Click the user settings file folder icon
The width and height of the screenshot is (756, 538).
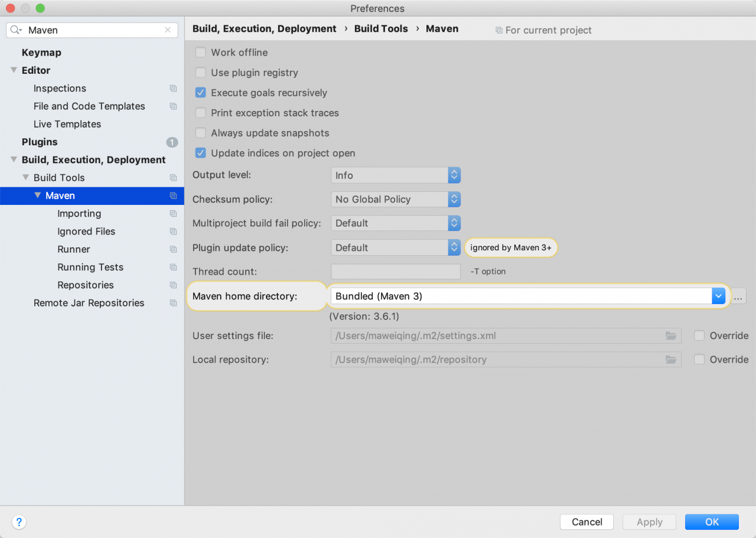(x=671, y=336)
